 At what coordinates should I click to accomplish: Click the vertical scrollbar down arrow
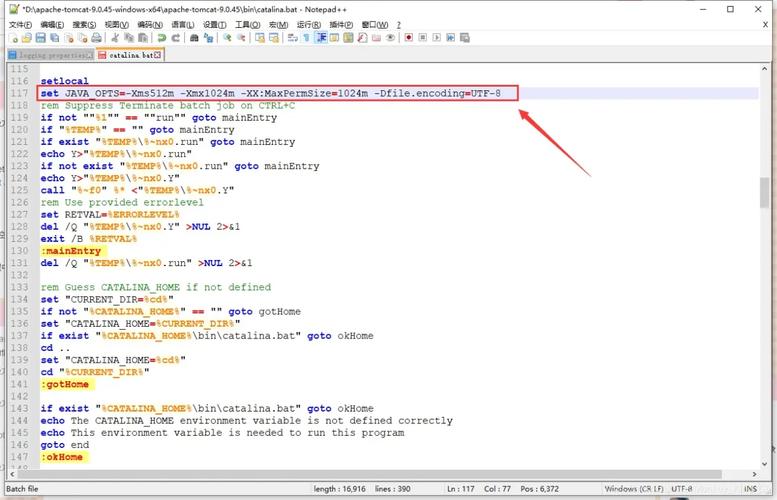pyautogui.click(x=764, y=464)
